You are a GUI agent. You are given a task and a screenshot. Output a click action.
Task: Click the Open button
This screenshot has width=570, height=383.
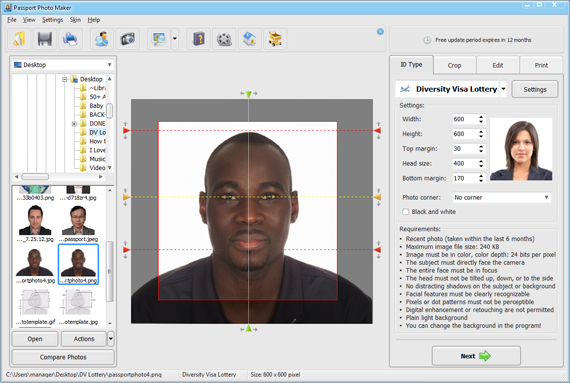pyautogui.click(x=35, y=339)
